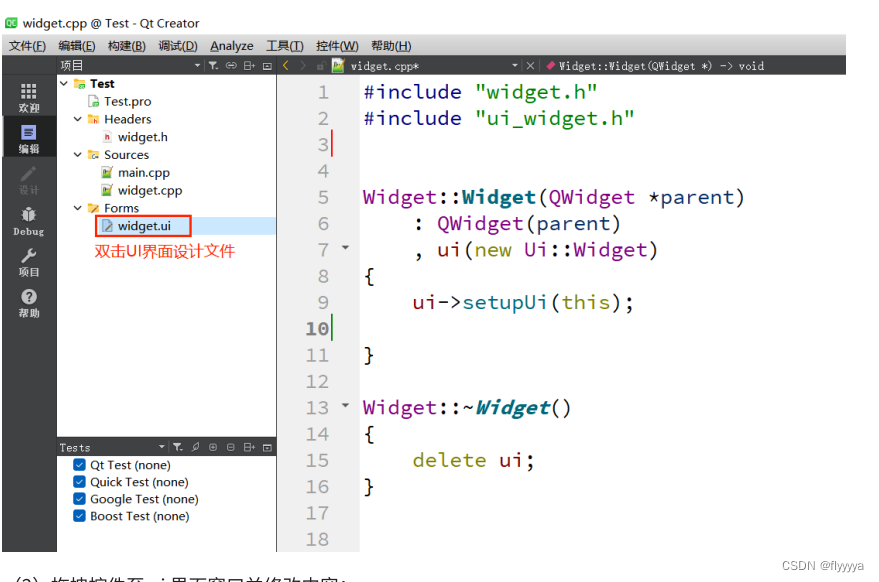This screenshot has width=879, height=582.
Task: Select main.cpp in Sources
Action: [x=144, y=173]
